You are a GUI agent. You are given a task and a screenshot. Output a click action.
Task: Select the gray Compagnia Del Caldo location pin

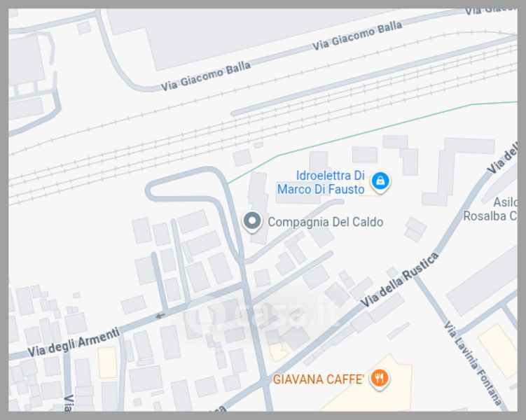point(252,222)
